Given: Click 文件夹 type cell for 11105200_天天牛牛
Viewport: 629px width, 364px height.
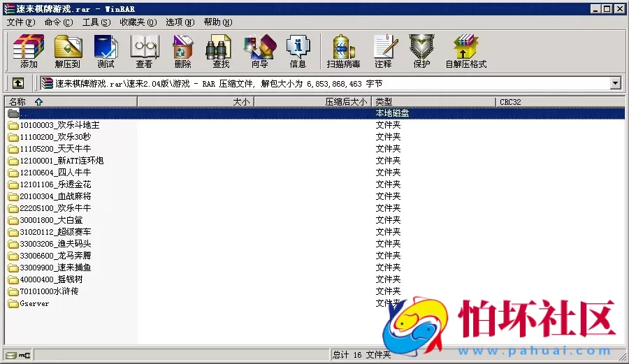Looking at the screenshot, I should [388, 149].
